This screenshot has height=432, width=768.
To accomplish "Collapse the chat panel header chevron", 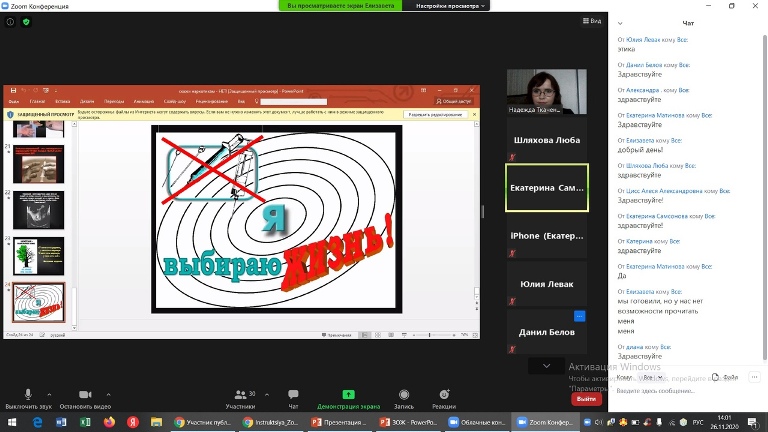I will click(620, 22).
